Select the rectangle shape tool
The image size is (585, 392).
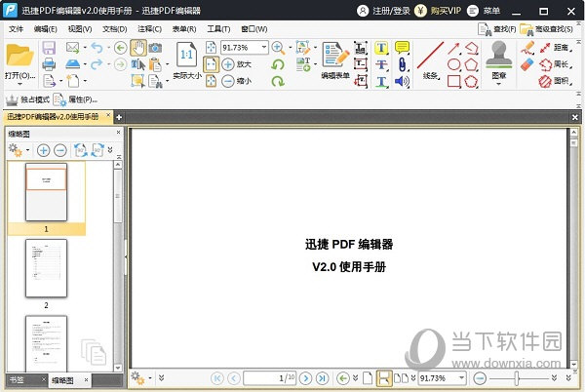tap(453, 81)
